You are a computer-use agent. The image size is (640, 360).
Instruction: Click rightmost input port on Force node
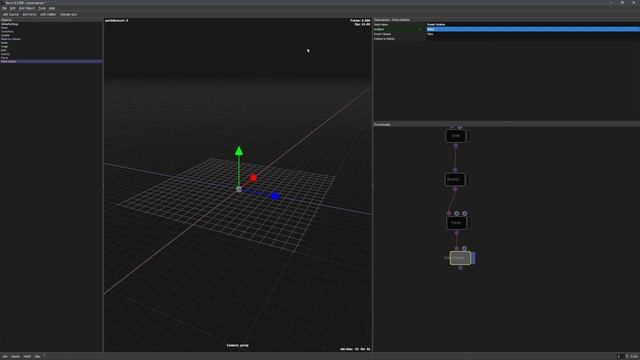coord(464,213)
